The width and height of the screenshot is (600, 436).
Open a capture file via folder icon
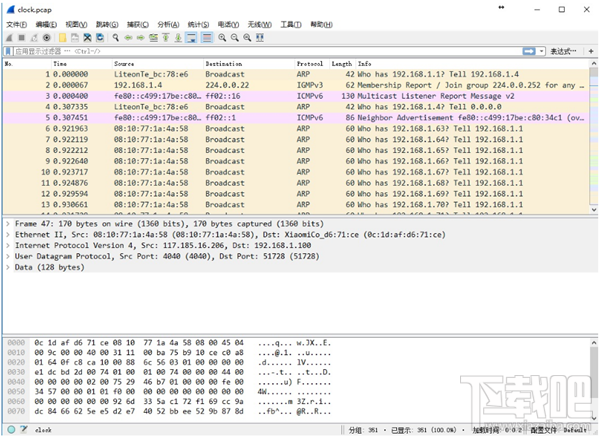click(x=61, y=37)
